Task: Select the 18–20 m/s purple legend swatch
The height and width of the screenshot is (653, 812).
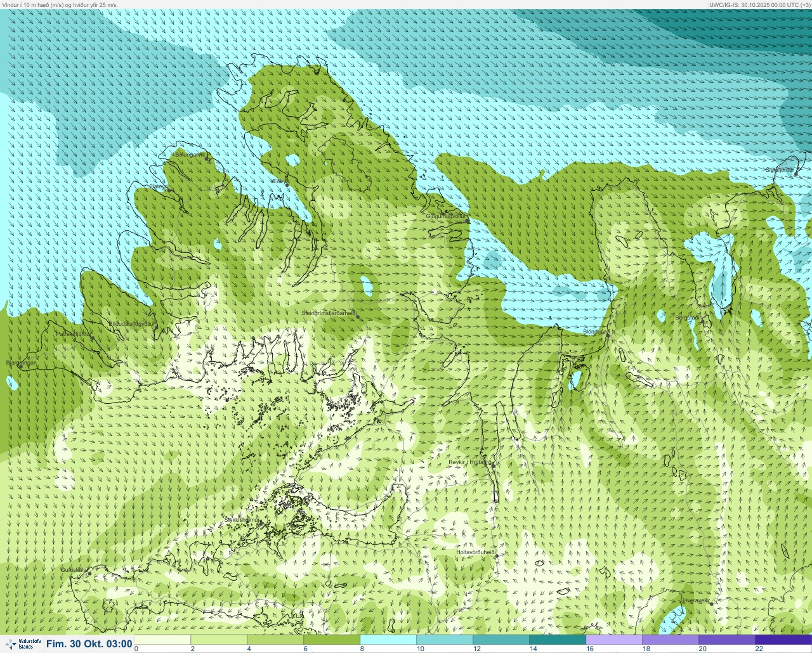Action: tap(671, 640)
